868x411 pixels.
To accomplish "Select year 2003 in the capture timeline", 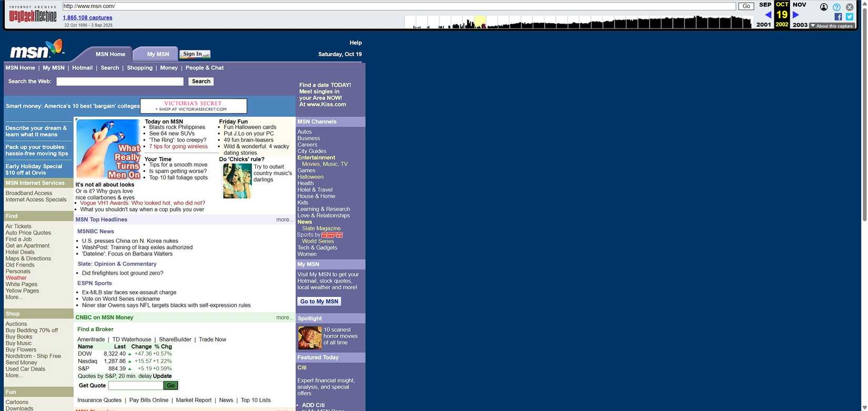I will pos(800,25).
